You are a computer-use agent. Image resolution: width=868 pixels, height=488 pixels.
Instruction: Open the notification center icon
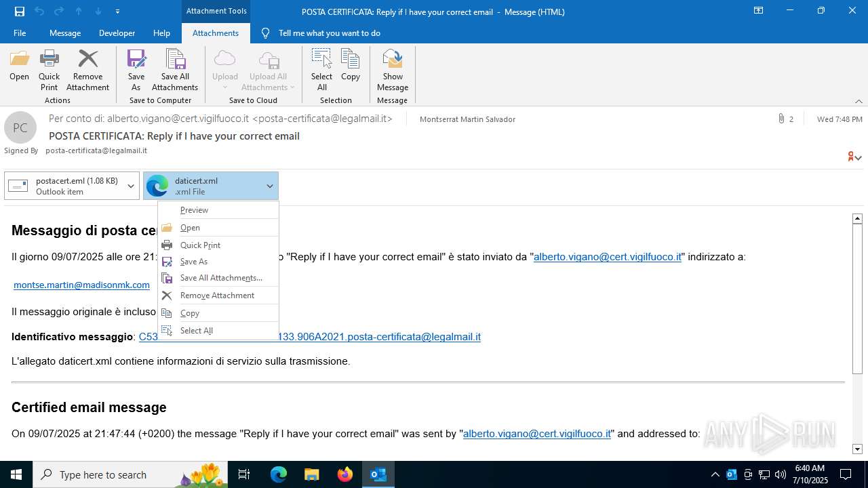[846, 474]
